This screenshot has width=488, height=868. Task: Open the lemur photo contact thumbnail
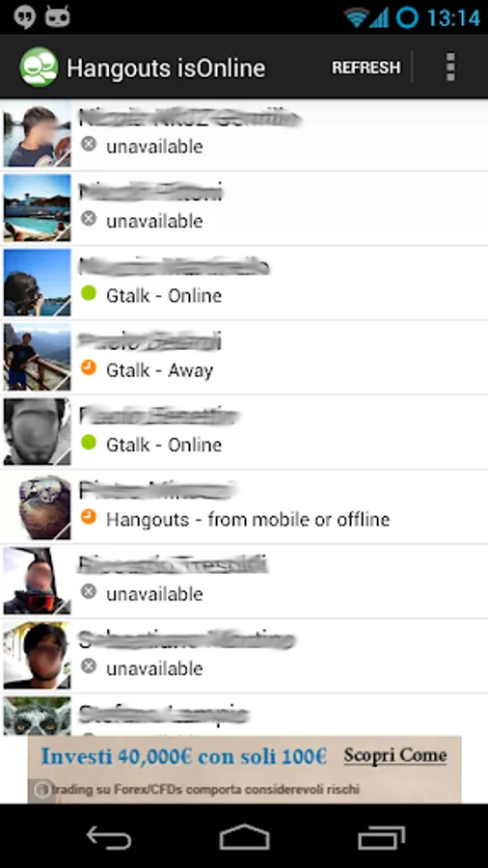coord(37,716)
